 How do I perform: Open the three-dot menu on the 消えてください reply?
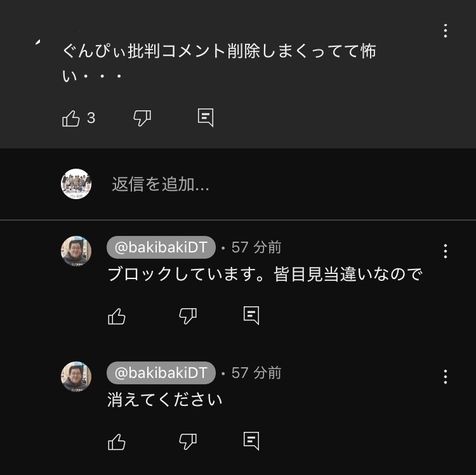click(446, 377)
